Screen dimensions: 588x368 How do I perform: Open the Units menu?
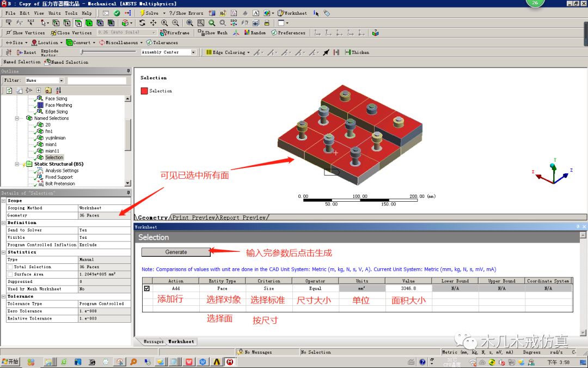click(x=54, y=12)
